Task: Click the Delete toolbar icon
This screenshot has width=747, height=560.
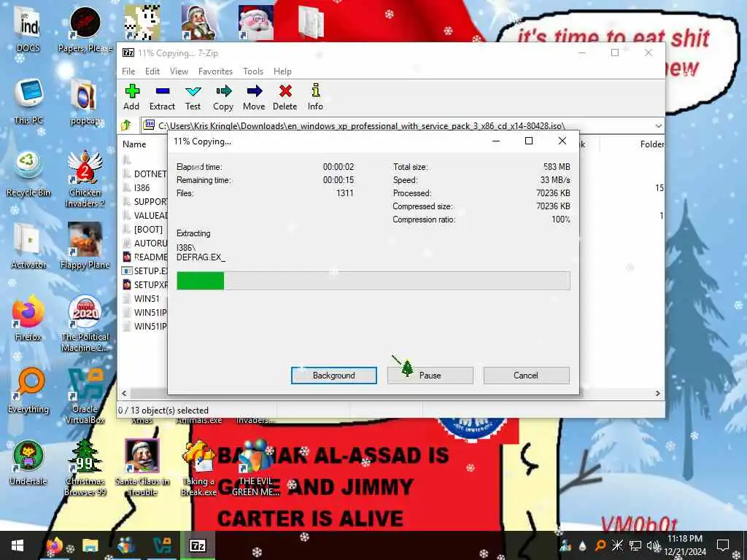Action: coord(285,97)
